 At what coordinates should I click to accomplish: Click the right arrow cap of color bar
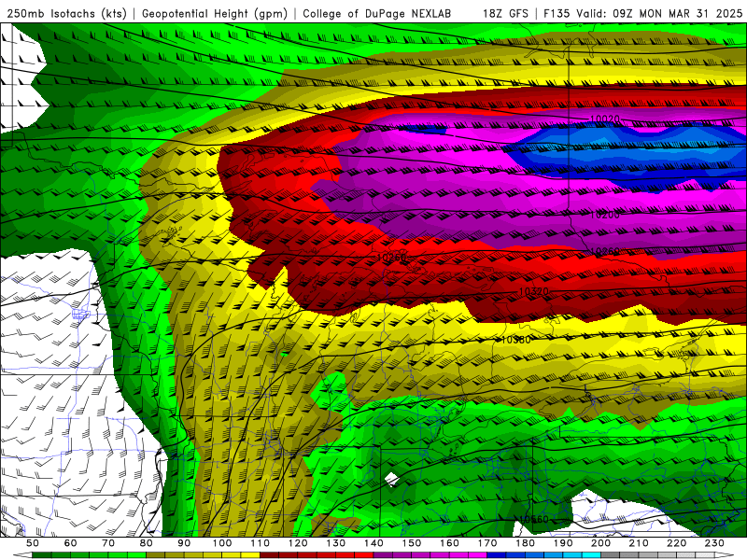(725, 554)
